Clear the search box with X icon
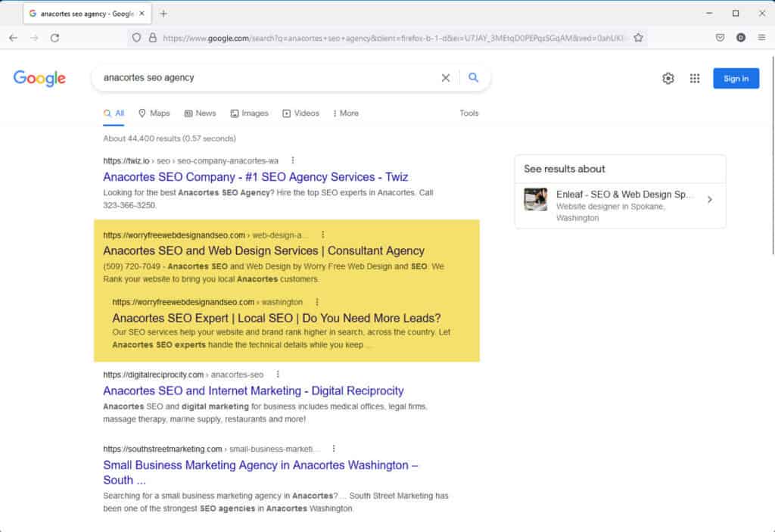Image resolution: width=775 pixels, height=532 pixels. (x=445, y=78)
